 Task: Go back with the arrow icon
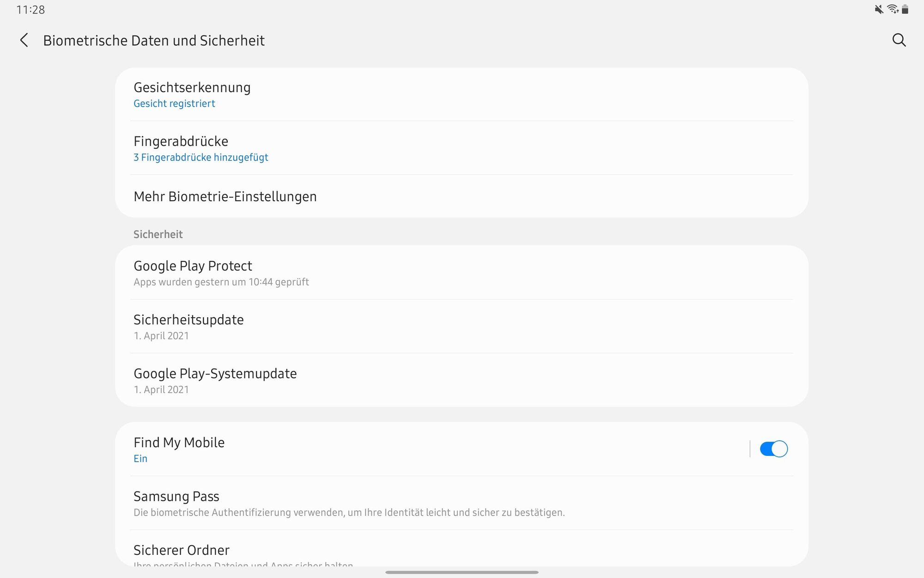(24, 40)
